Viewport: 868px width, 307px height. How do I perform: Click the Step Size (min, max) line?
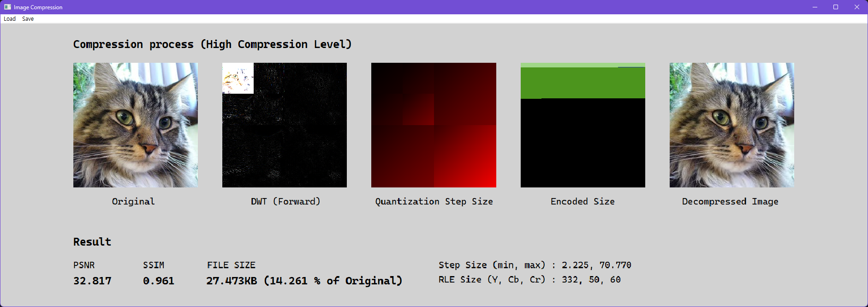[535, 265]
